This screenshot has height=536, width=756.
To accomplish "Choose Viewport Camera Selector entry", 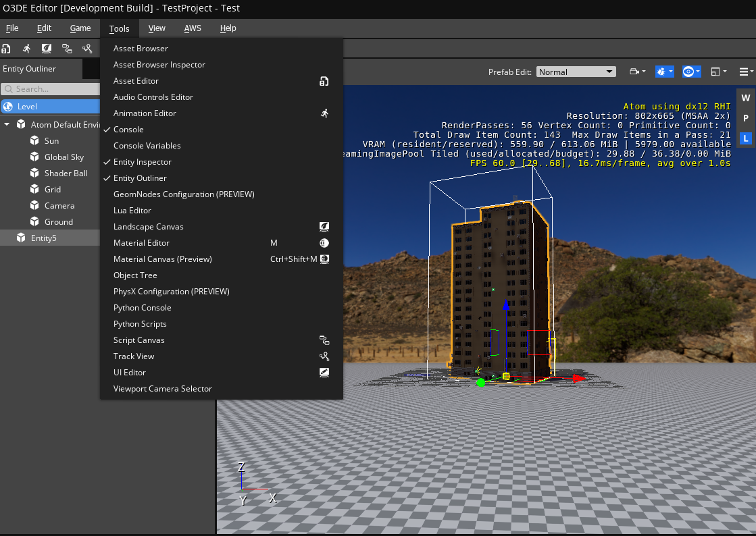I will (222, 389).
